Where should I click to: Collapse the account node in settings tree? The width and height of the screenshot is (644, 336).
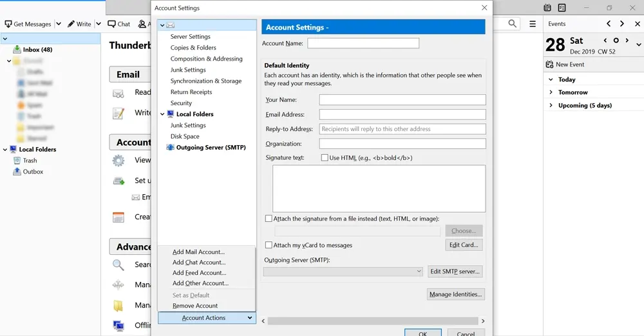pyautogui.click(x=162, y=25)
